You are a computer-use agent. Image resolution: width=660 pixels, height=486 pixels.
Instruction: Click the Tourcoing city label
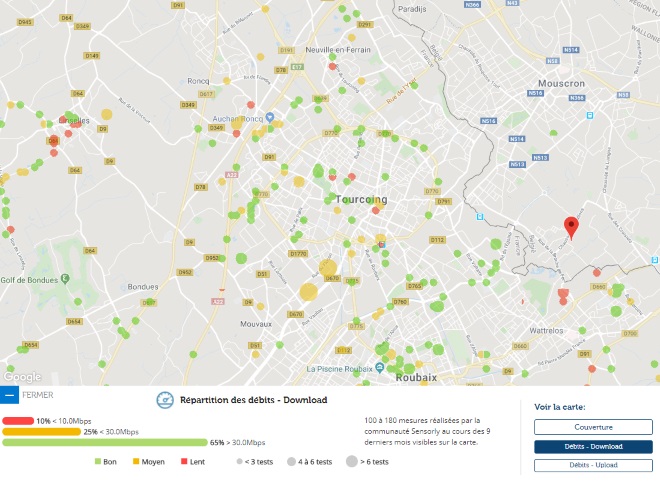click(x=361, y=200)
